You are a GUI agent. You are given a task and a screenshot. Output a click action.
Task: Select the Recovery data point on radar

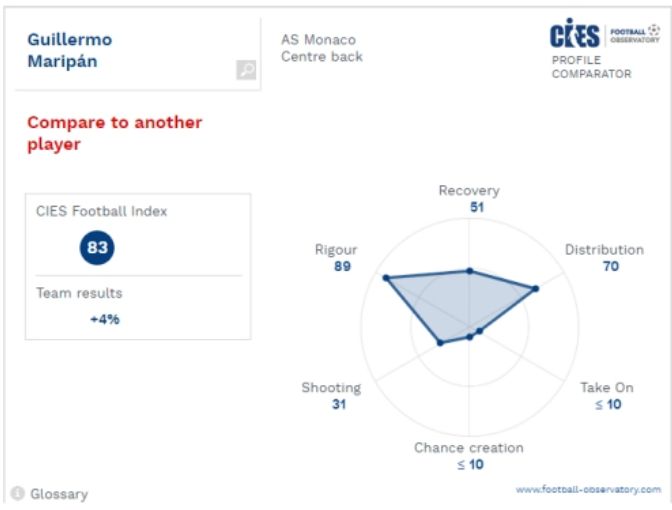(x=469, y=270)
